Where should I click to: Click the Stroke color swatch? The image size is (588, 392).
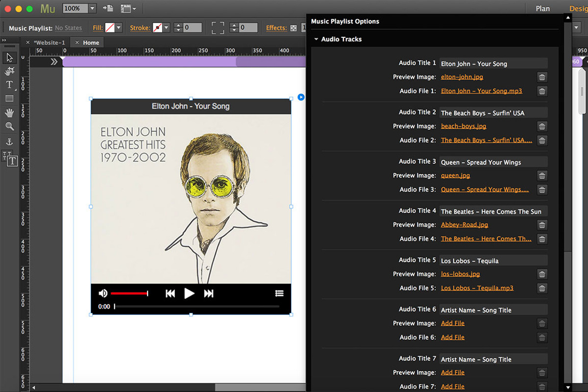[x=157, y=28]
